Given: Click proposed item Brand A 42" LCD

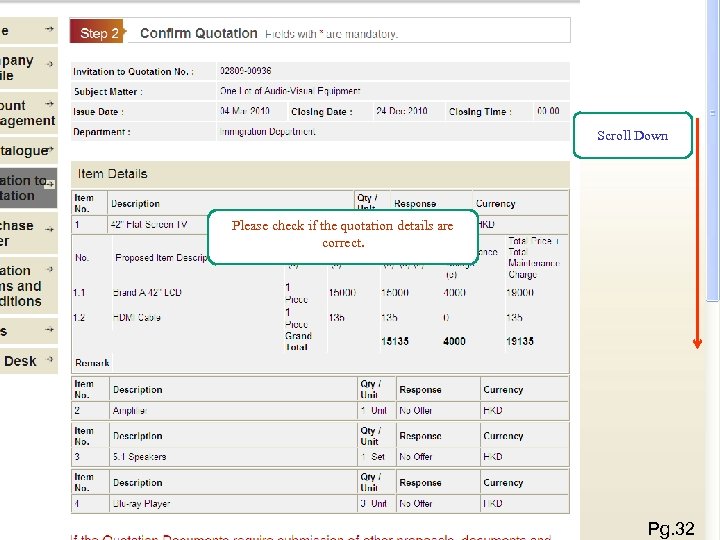Looking at the screenshot, I should point(147,292).
